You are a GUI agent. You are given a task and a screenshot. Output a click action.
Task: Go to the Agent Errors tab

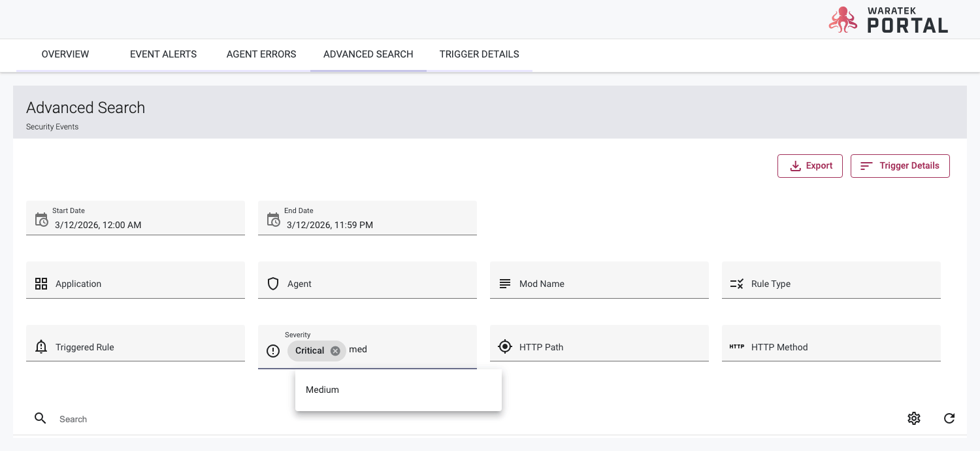pyautogui.click(x=261, y=54)
